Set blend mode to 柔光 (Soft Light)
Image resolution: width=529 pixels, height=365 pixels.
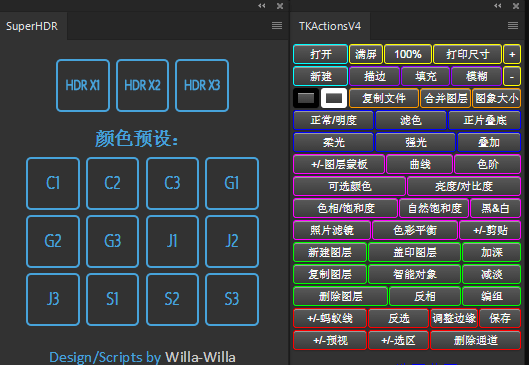point(333,142)
